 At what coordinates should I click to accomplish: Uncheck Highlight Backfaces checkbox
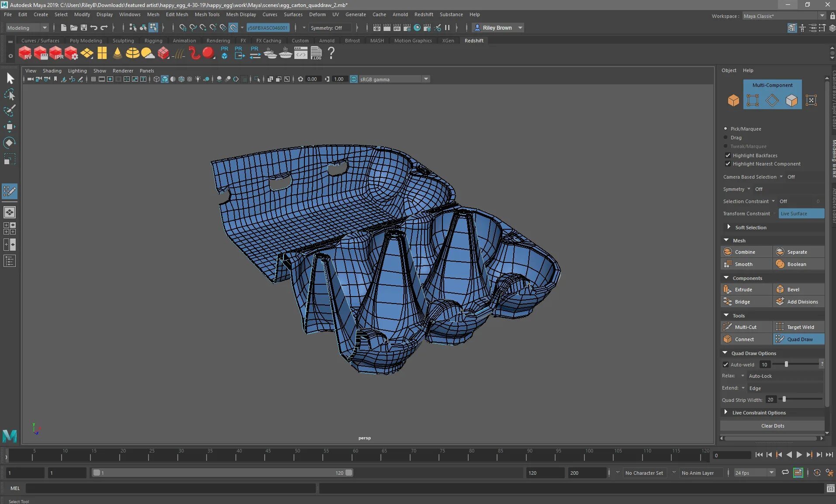coord(728,155)
